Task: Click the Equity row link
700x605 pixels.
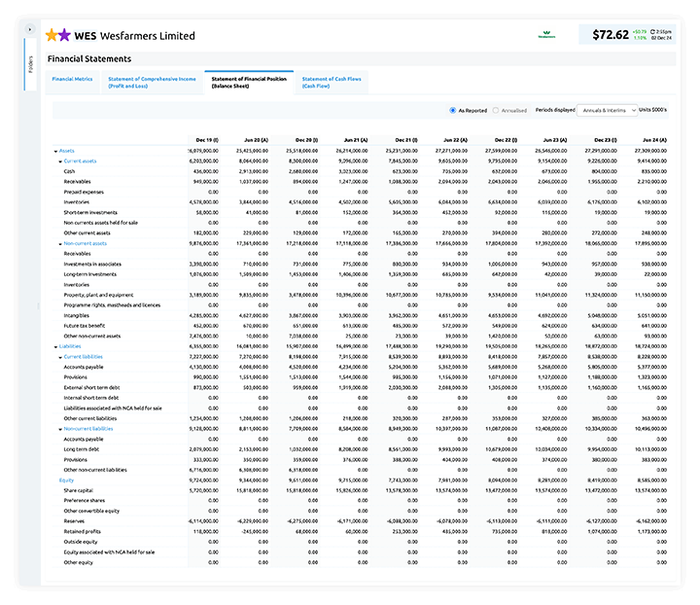Action: 66,480
